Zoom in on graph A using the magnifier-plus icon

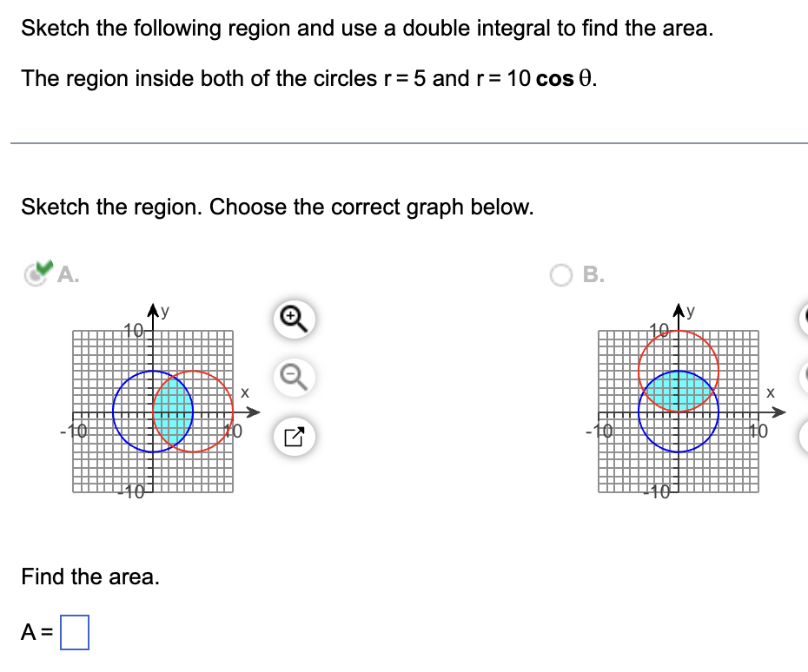tap(294, 320)
